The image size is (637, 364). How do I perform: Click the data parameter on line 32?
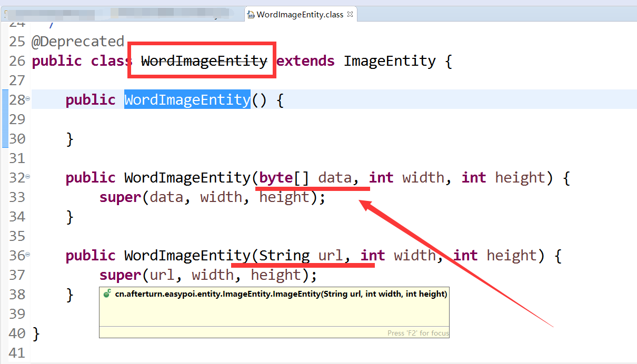335,178
